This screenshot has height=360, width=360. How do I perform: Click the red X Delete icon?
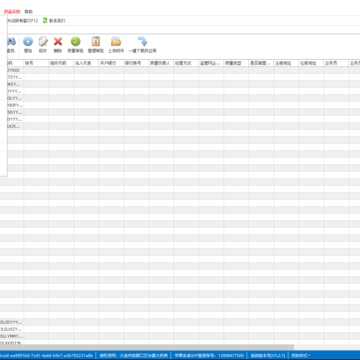coord(58,42)
